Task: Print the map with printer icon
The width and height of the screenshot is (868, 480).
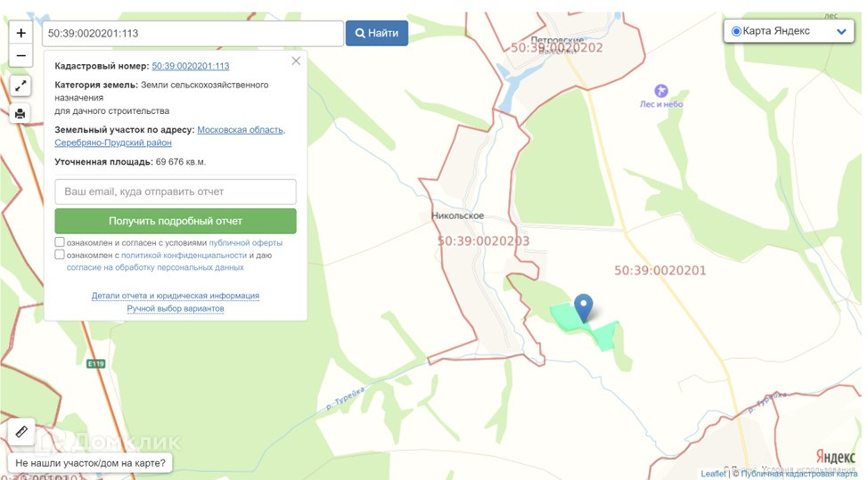Action: coord(20,114)
